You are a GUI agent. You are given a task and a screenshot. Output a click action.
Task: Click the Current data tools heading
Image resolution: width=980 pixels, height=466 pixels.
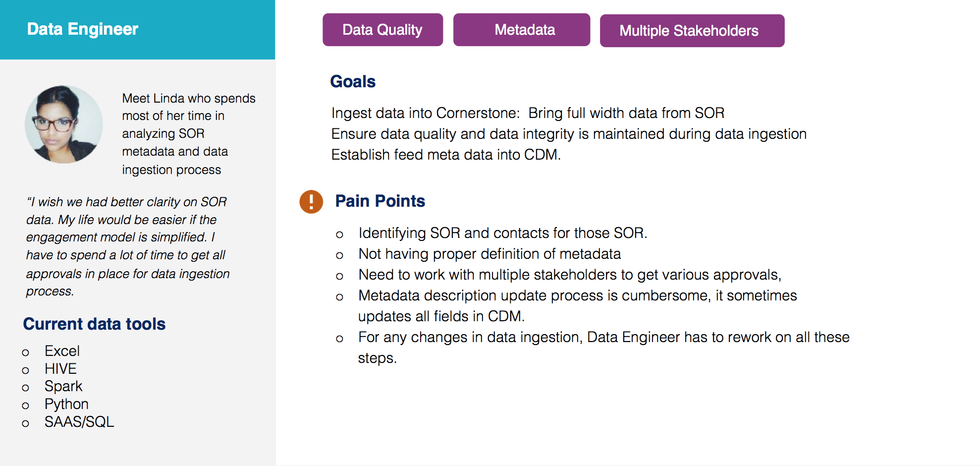[94, 324]
